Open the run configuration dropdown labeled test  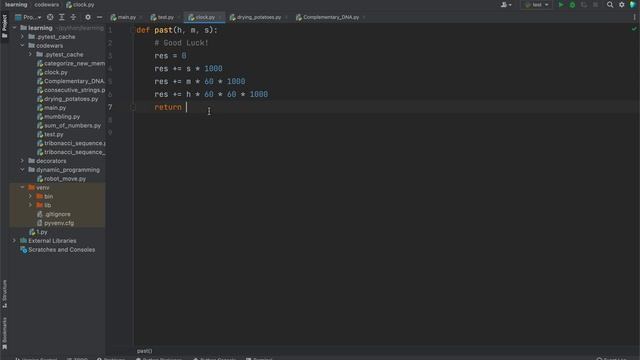(536, 5)
